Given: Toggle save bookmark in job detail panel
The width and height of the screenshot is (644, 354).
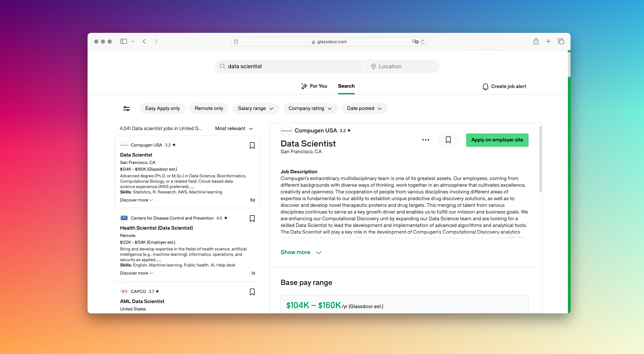Looking at the screenshot, I should click(x=448, y=140).
